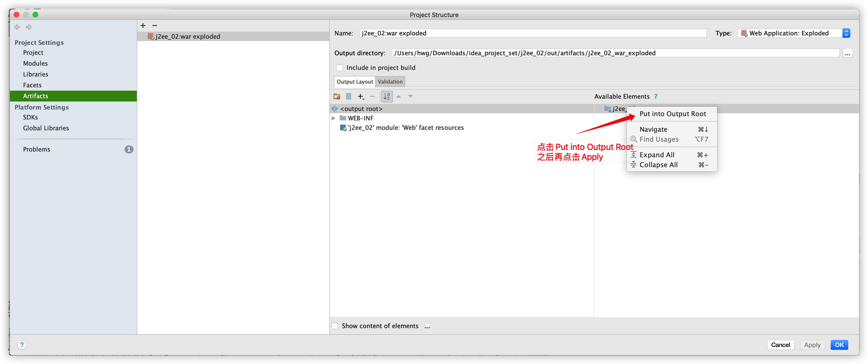Choose Put into Output Root menu item

pos(672,114)
